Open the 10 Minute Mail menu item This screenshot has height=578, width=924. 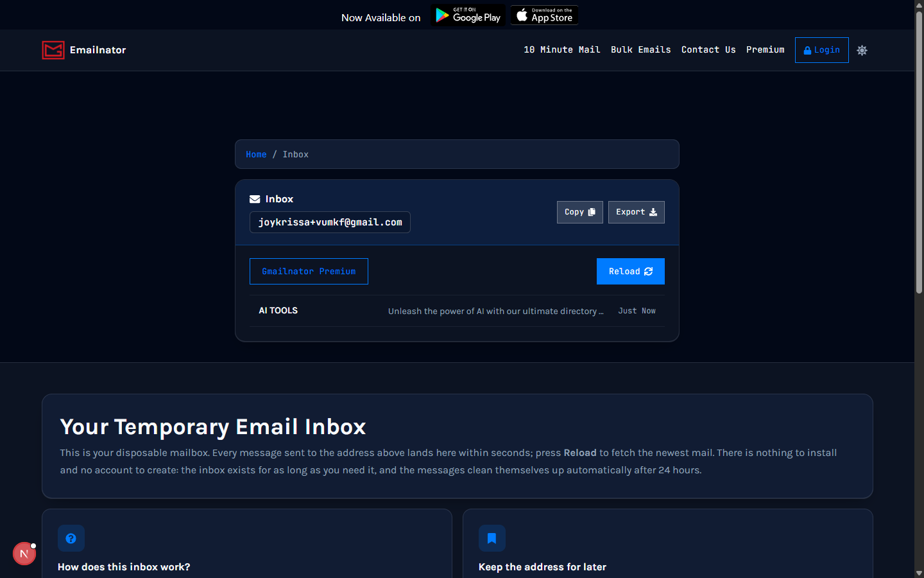point(562,49)
